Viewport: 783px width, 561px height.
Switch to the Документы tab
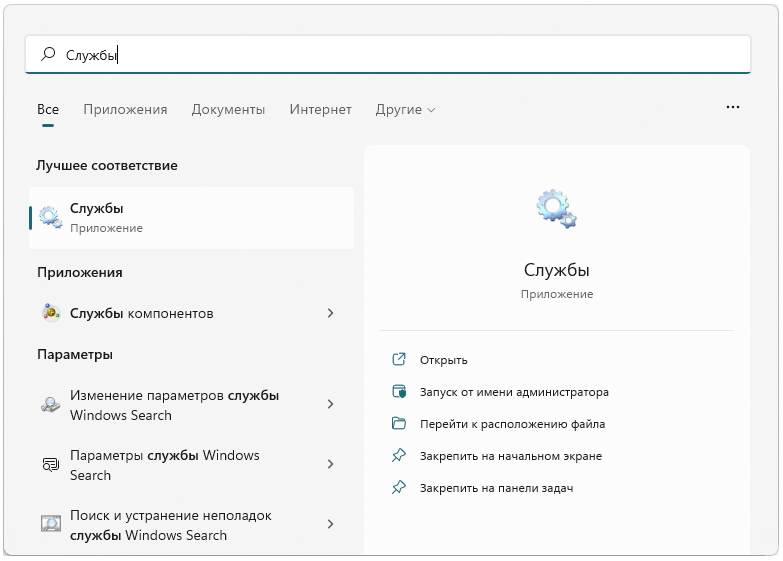coord(228,110)
